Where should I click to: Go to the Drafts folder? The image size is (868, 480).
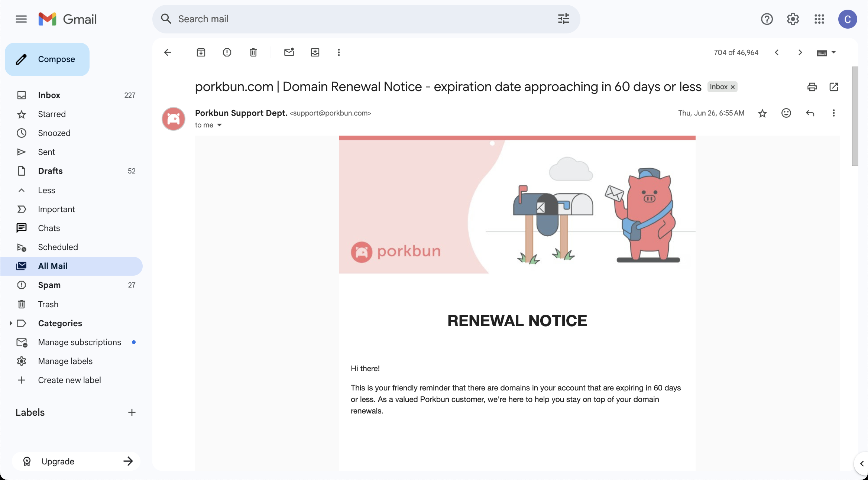point(50,171)
